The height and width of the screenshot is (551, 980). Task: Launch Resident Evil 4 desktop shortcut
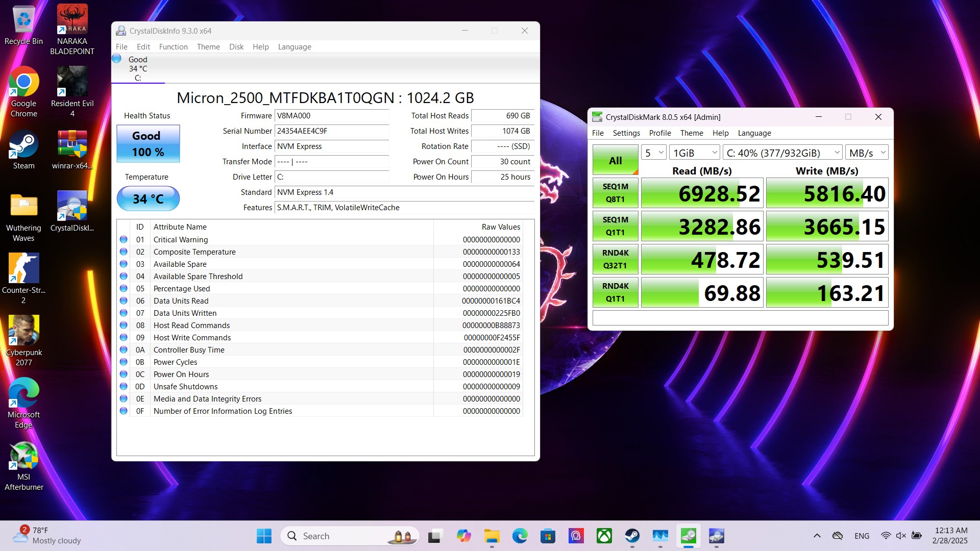click(x=72, y=92)
